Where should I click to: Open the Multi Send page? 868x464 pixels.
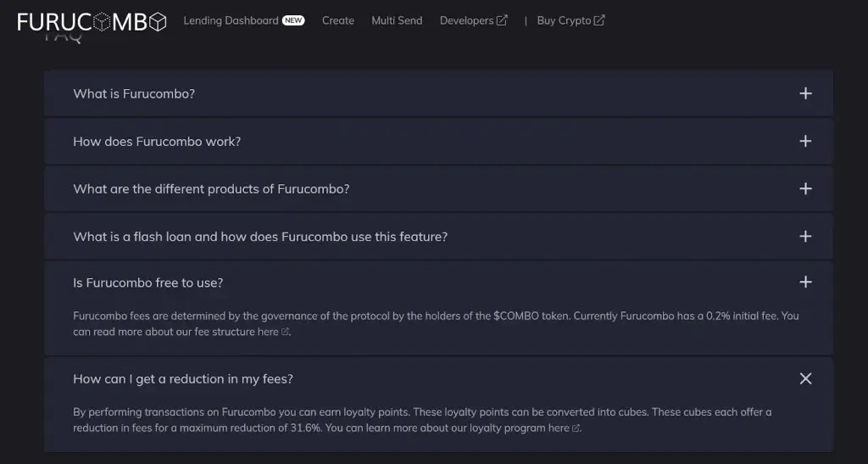tap(397, 20)
